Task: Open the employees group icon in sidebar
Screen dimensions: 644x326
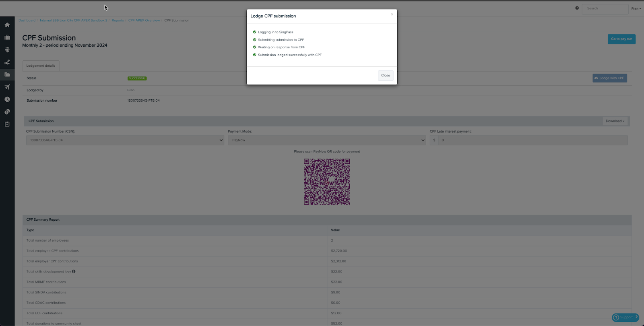Action: pos(7,50)
